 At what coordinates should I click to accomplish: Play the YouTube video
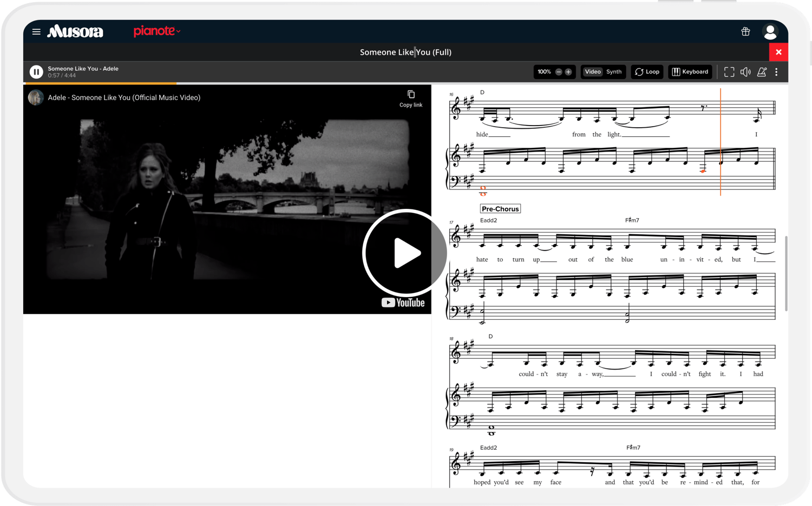click(x=405, y=253)
